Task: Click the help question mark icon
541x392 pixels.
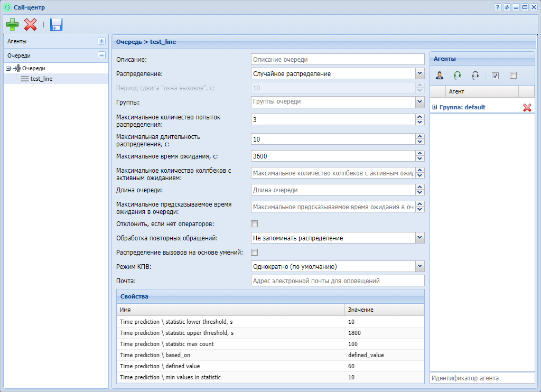Action: (x=498, y=7)
